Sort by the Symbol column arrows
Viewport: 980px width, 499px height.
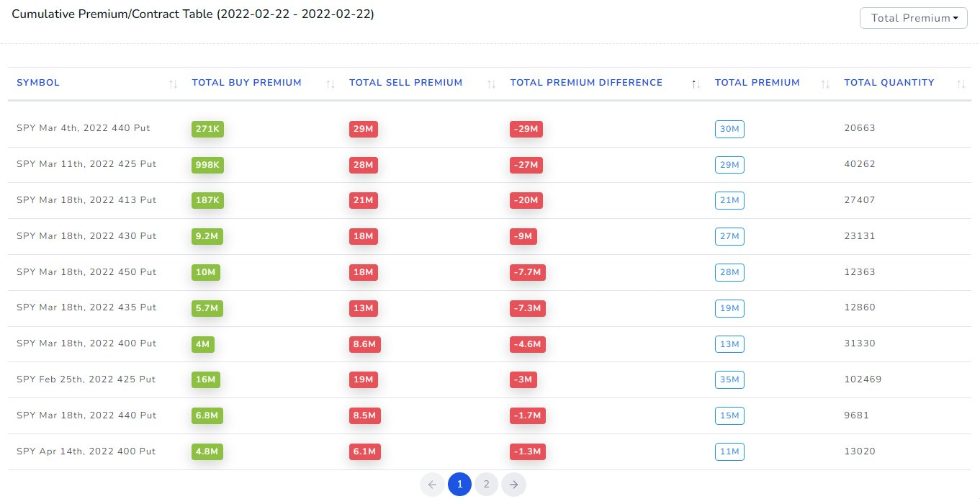coord(173,84)
